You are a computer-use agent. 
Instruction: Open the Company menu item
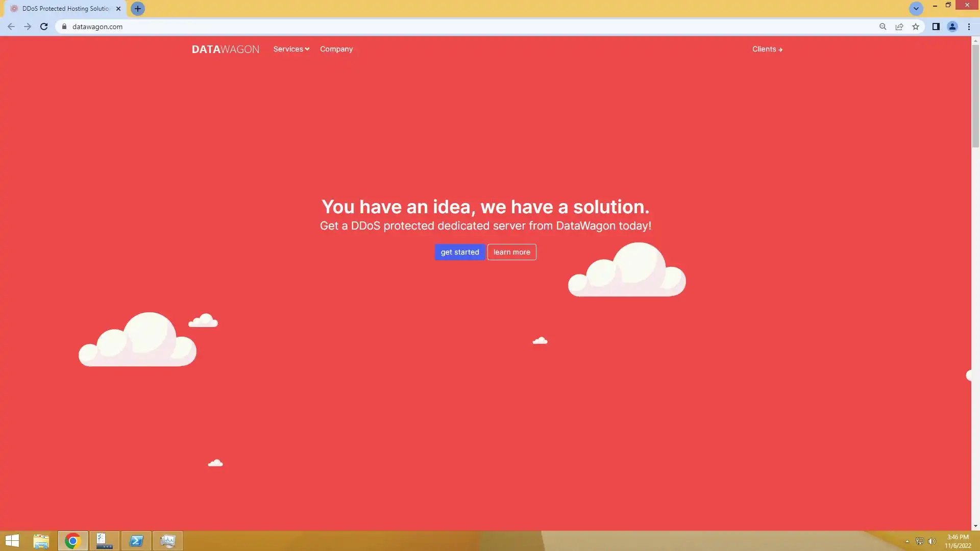coord(336,49)
